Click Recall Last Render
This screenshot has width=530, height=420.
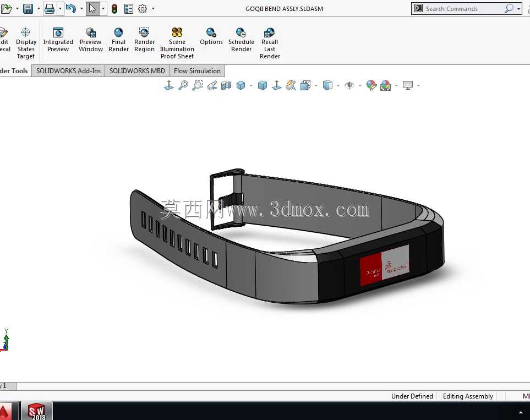[270, 43]
